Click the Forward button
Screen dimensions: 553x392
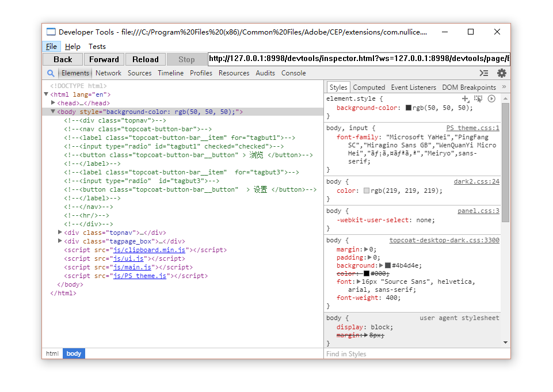click(104, 59)
